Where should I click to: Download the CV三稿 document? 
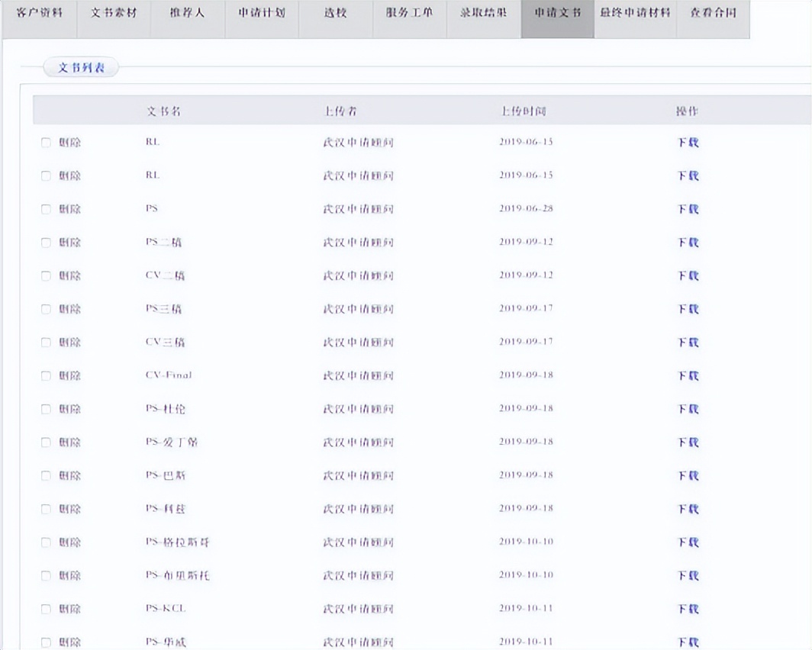(688, 342)
